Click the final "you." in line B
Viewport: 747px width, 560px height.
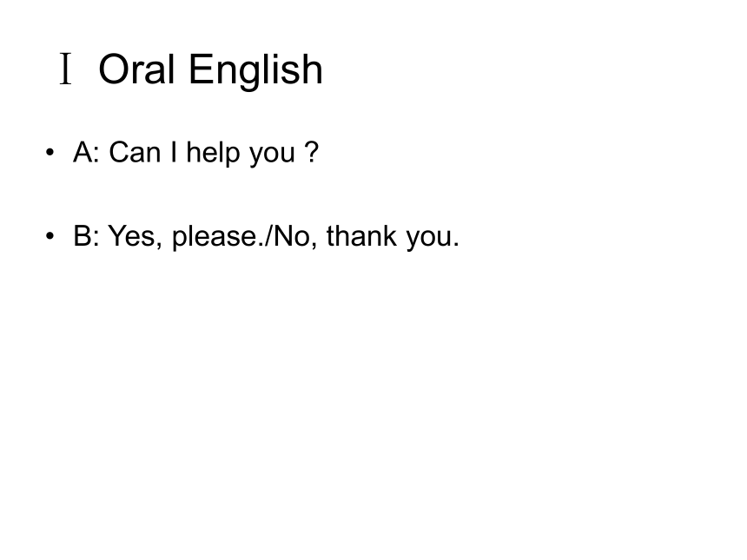pos(433,239)
